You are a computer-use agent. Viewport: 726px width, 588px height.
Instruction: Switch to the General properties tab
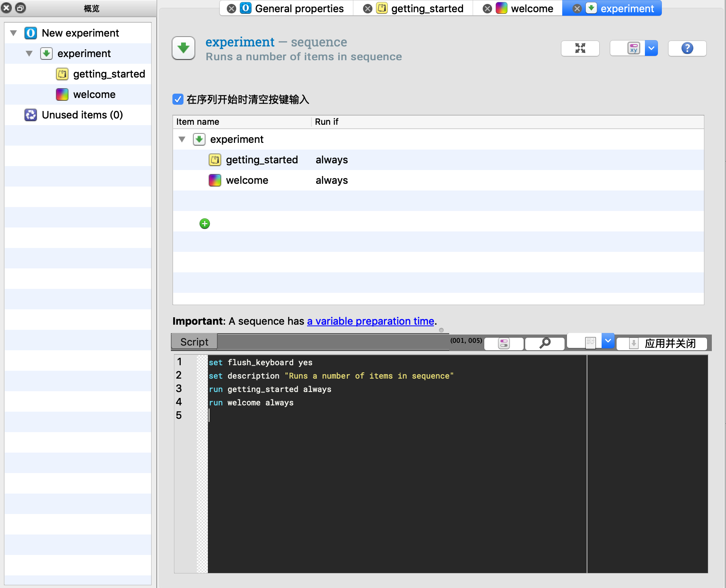click(299, 8)
